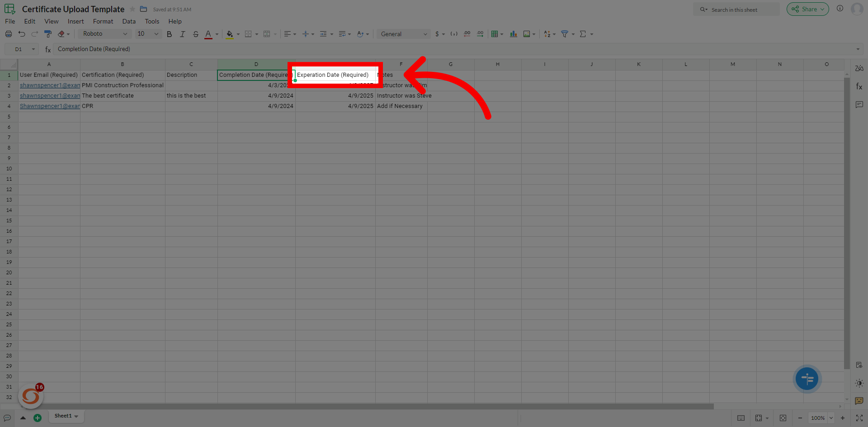Click the sort A to Z icon

[x=547, y=34]
